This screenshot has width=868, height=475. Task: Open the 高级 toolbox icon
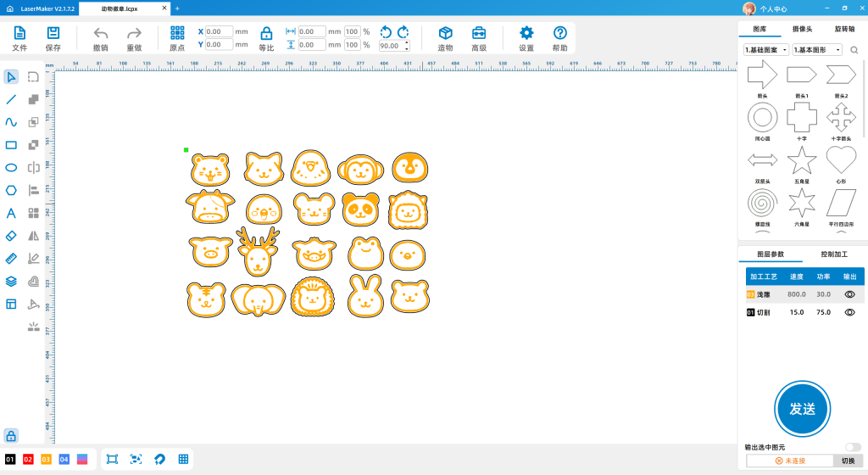pyautogui.click(x=479, y=33)
